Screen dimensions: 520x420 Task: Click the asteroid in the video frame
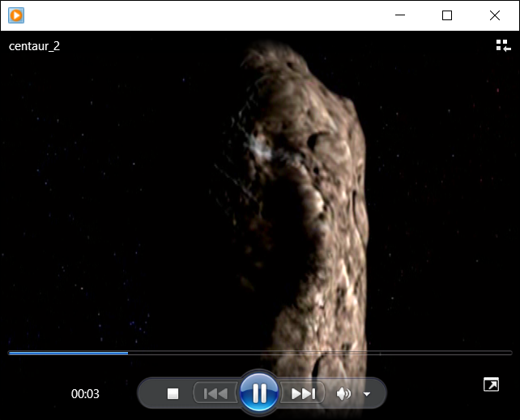308,202
